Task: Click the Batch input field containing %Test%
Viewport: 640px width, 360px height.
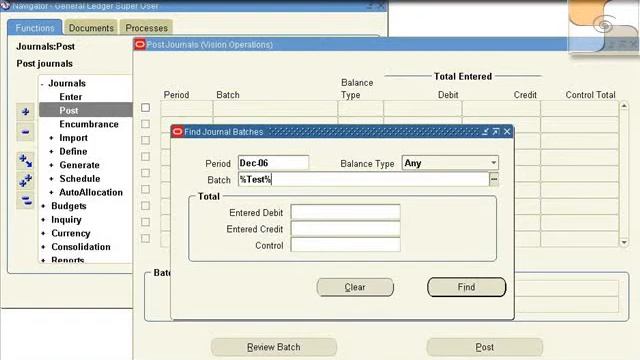Action: click(x=364, y=179)
